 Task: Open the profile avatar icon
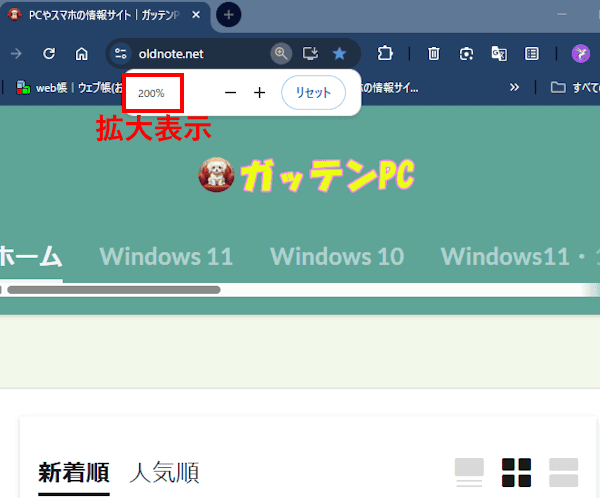580,54
